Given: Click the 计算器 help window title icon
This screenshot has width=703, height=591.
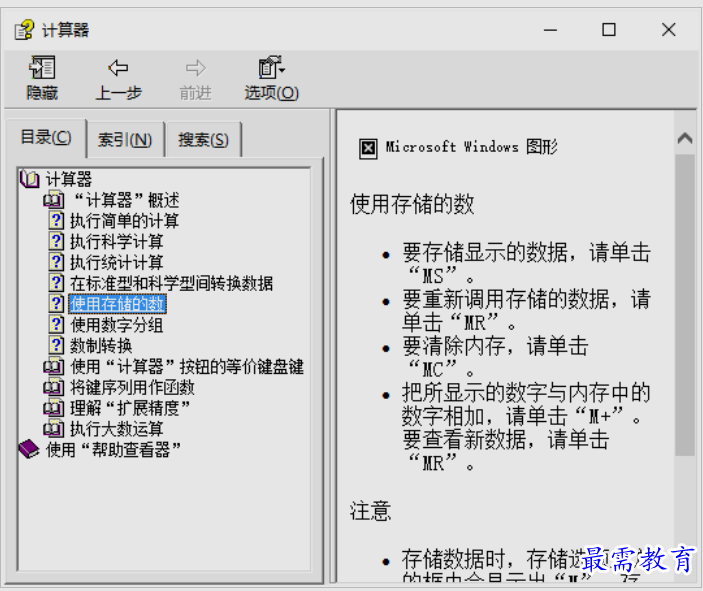Looking at the screenshot, I should (x=24, y=30).
